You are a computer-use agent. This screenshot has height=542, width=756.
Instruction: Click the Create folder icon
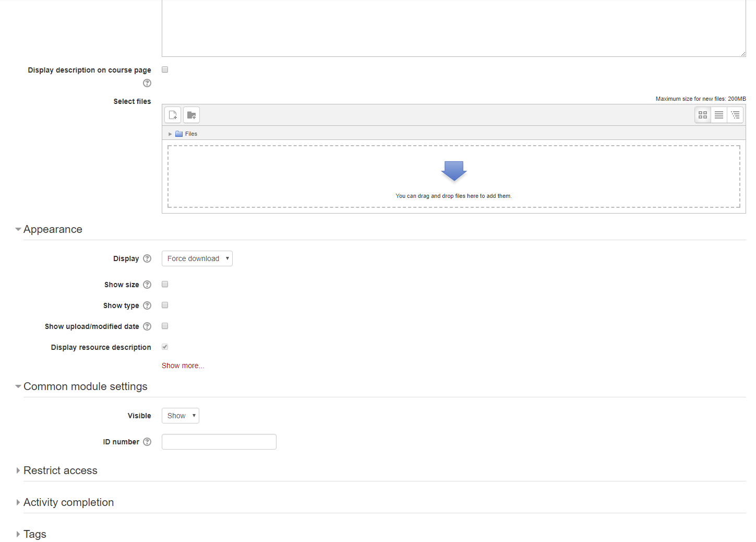point(191,115)
